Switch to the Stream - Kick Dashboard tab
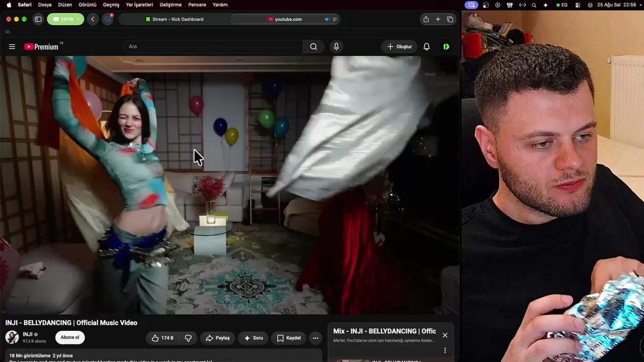644x362 pixels. click(x=175, y=19)
